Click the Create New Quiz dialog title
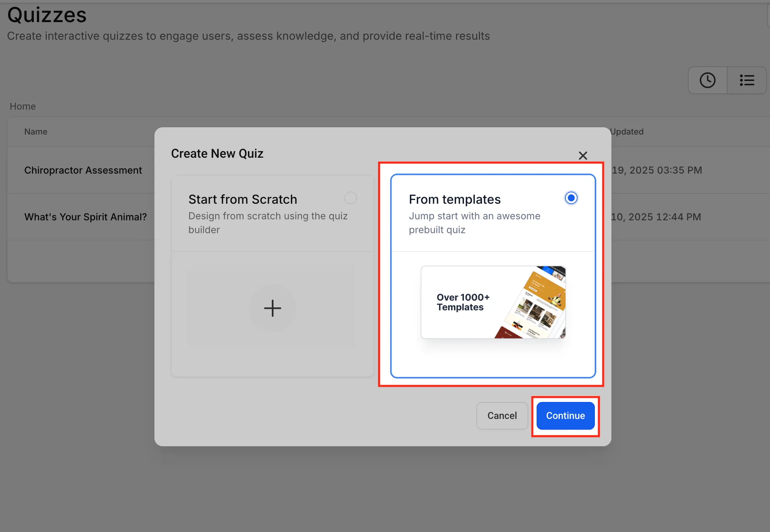Screen dimensions: 770x532 click(217, 154)
